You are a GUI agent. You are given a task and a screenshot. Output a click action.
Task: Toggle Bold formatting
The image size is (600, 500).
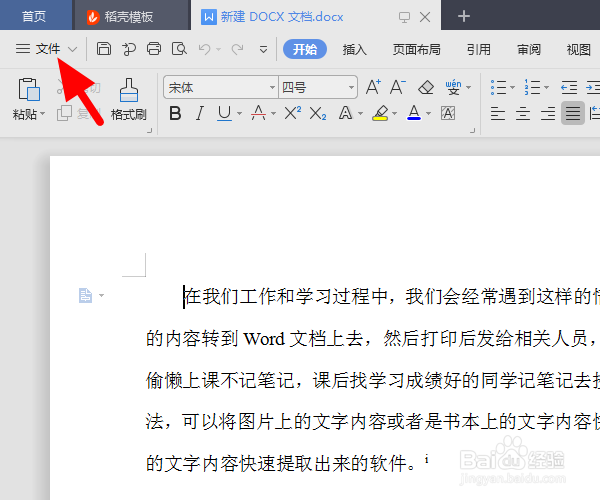pos(175,113)
